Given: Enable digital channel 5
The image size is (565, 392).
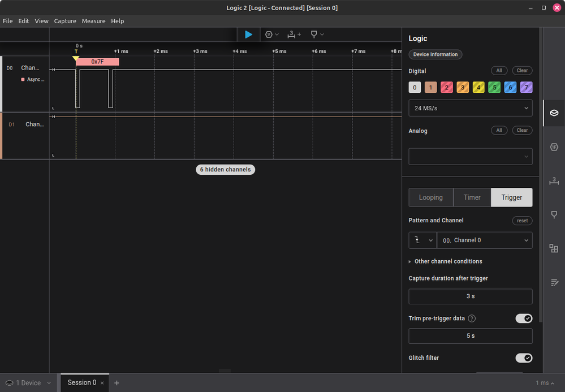Looking at the screenshot, I should pyautogui.click(x=494, y=87).
